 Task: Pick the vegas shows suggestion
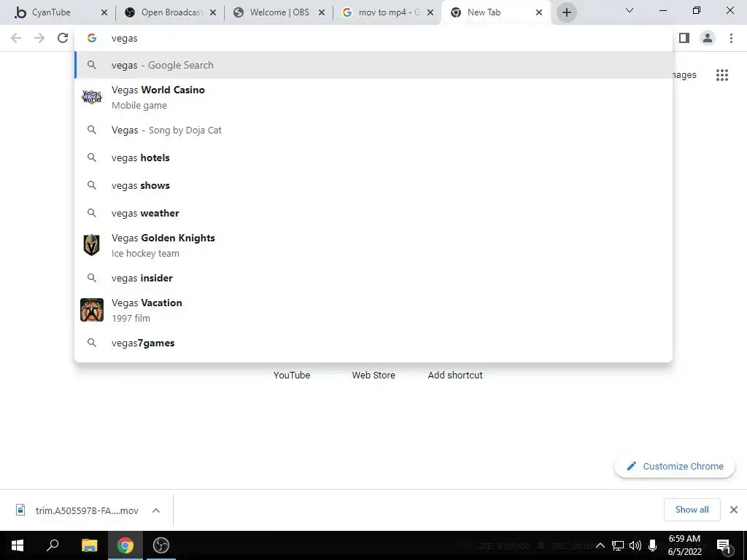click(373, 185)
